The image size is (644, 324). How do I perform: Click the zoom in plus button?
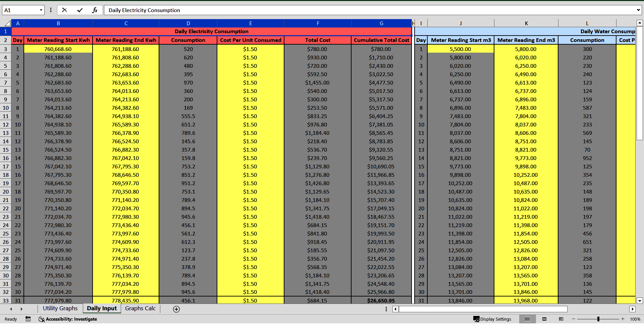coord(623,319)
